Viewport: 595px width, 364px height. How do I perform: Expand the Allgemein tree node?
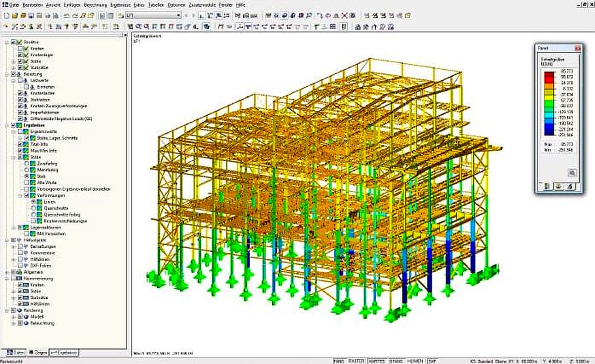coord(7,272)
